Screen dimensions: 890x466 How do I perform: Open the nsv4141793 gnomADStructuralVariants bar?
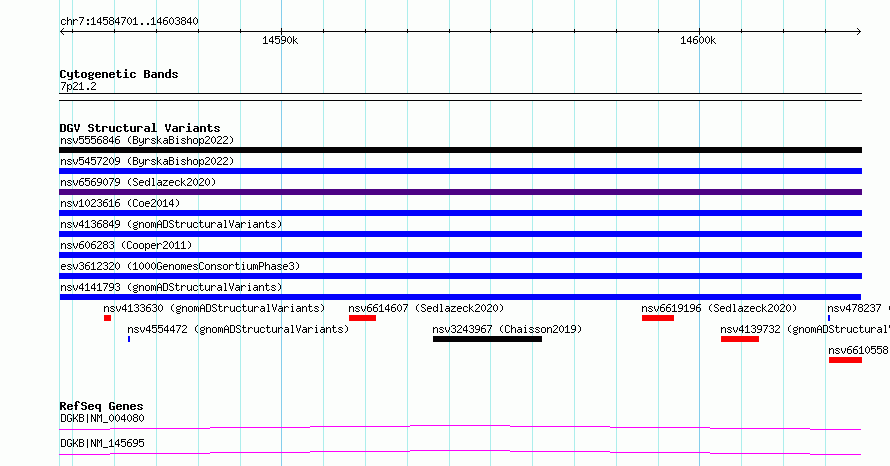(x=460, y=297)
